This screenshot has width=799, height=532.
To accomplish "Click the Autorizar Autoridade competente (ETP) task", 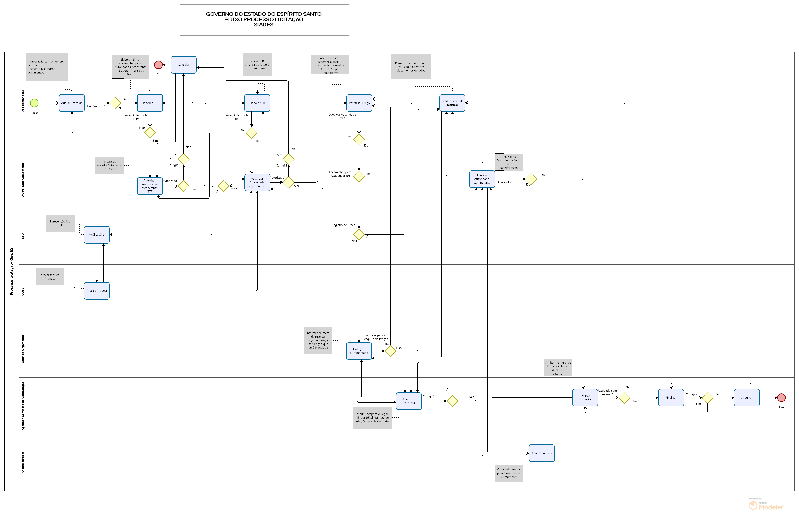I will (150, 186).
